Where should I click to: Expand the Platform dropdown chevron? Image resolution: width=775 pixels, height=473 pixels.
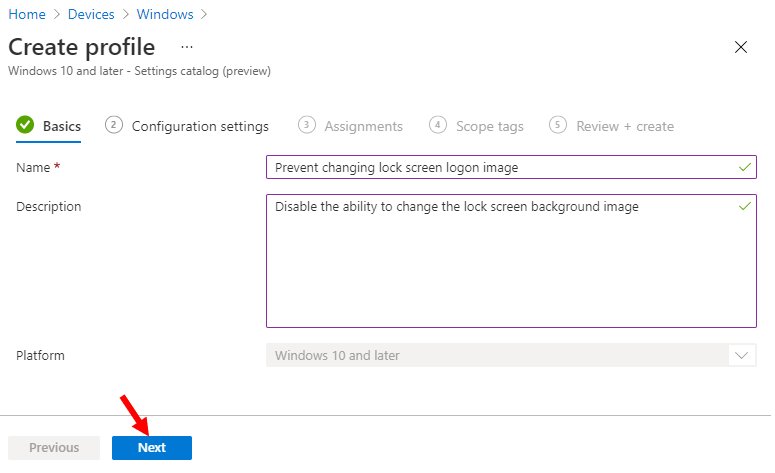tap(742, 355)
